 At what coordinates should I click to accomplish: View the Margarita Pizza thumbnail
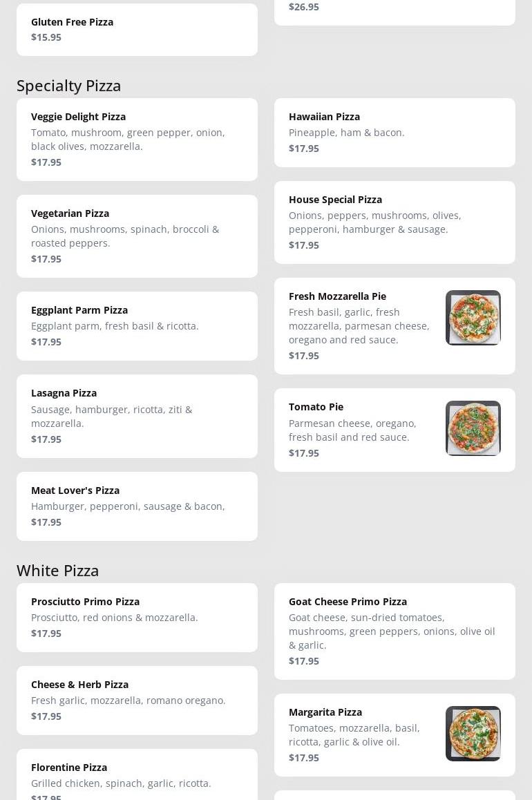pos(473,734)
